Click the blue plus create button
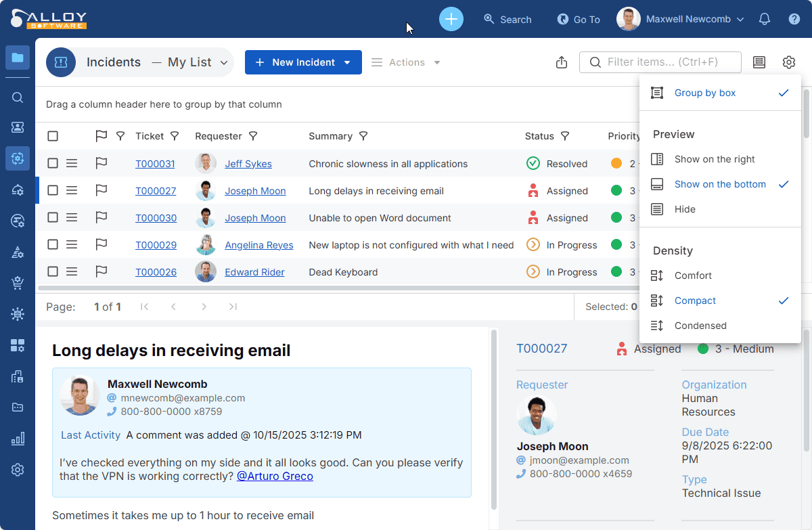This screenshot has height=530, width=812. 451,19
